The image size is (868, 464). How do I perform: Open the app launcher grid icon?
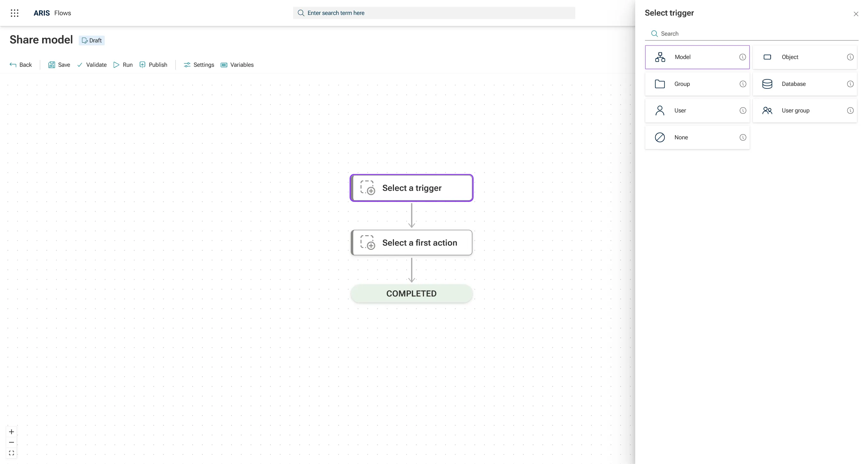[15, 13]
